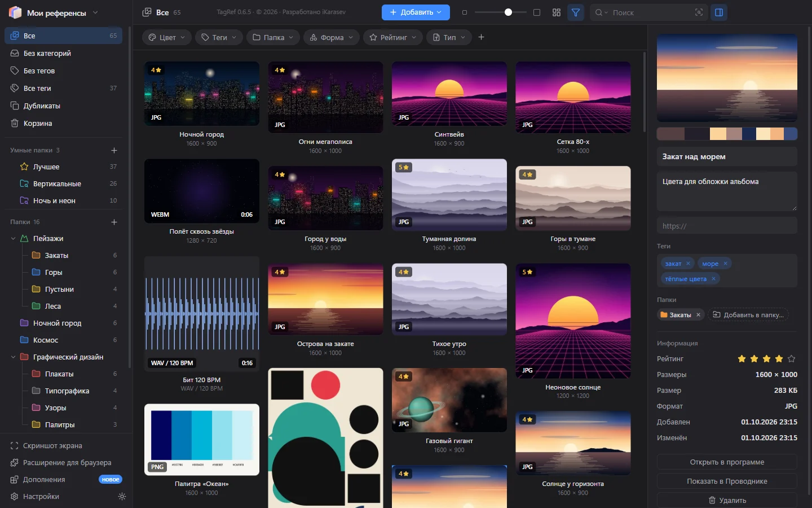This screenshot has height=508, width=812.
Task: Open Форма filter dropdown
Action: tap(332, 37)
